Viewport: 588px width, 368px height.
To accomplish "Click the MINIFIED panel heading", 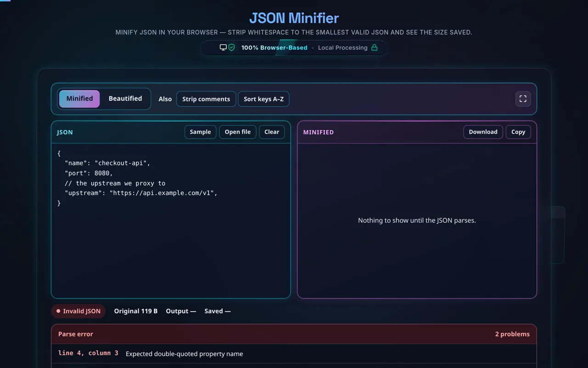I will pyautogui.click(x=318, y=132).
